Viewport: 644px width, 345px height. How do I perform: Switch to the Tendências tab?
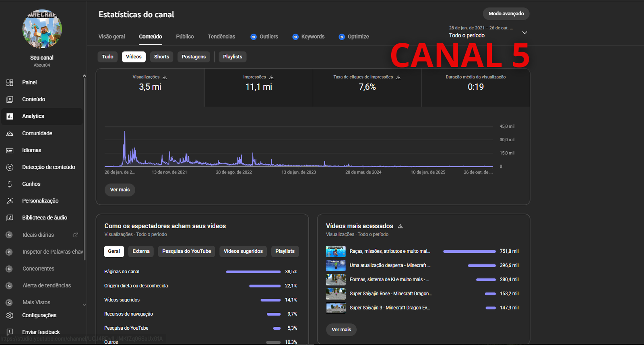point(221,37)
